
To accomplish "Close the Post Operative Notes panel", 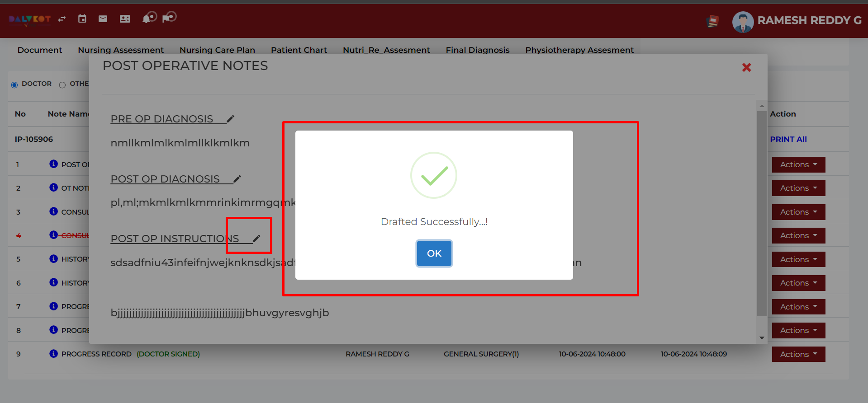I will (746, 67).
